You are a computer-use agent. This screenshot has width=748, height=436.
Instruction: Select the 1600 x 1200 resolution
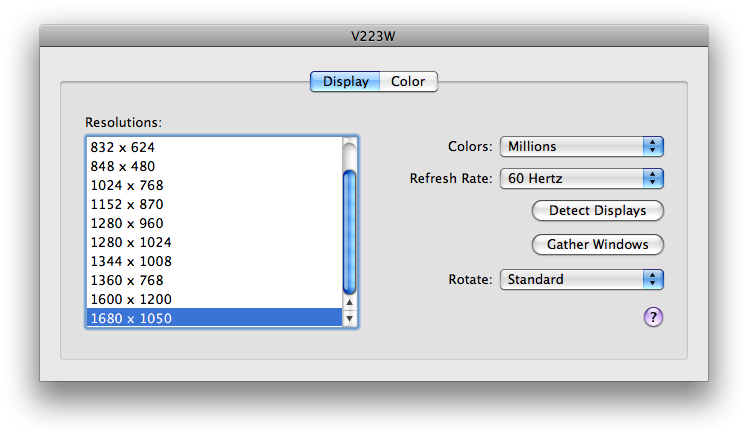pyautogui.click(x=214, y=299)
